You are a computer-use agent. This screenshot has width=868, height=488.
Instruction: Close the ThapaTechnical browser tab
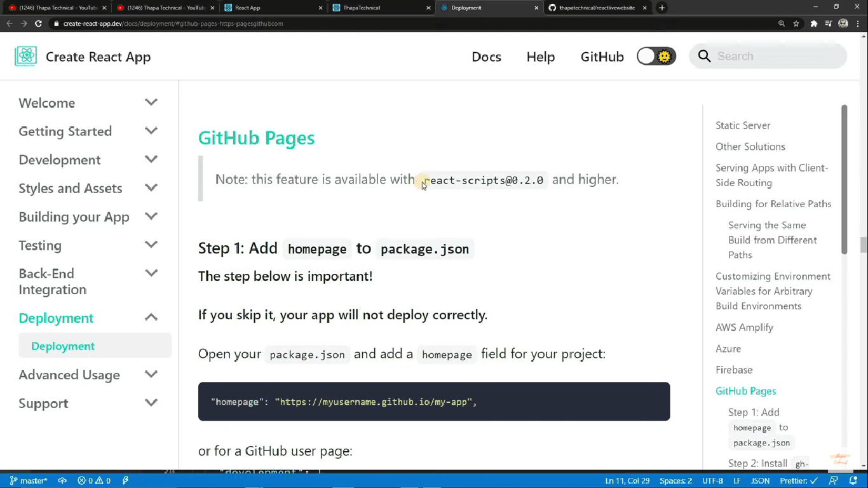pos(428,8)
